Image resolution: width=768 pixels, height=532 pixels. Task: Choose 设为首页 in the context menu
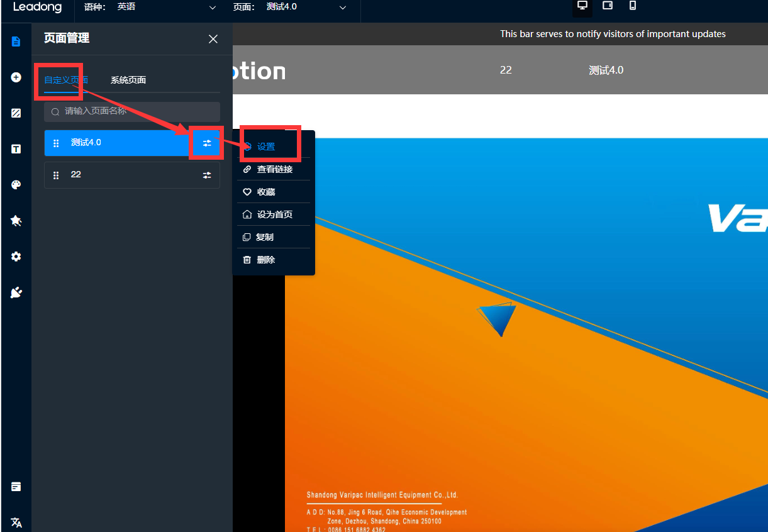pos(274,214)
